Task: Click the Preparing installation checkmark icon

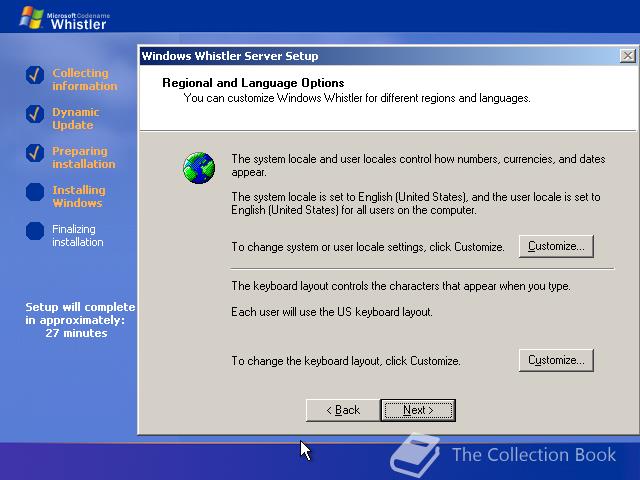Action: click(x=35, y=153)
